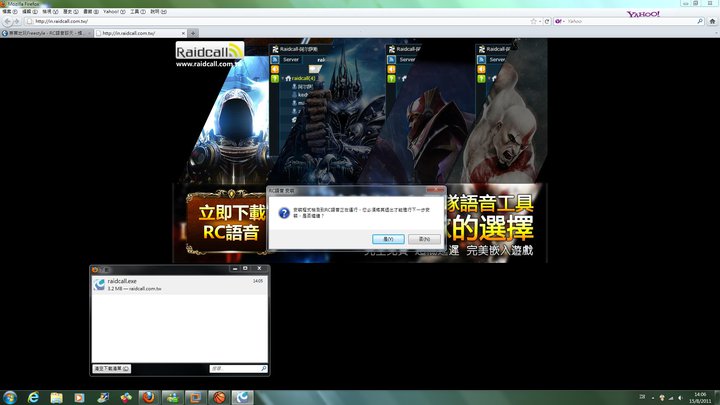Open the Windows Start menu orb
Screen dimensions: 720x405
(9, 397)
